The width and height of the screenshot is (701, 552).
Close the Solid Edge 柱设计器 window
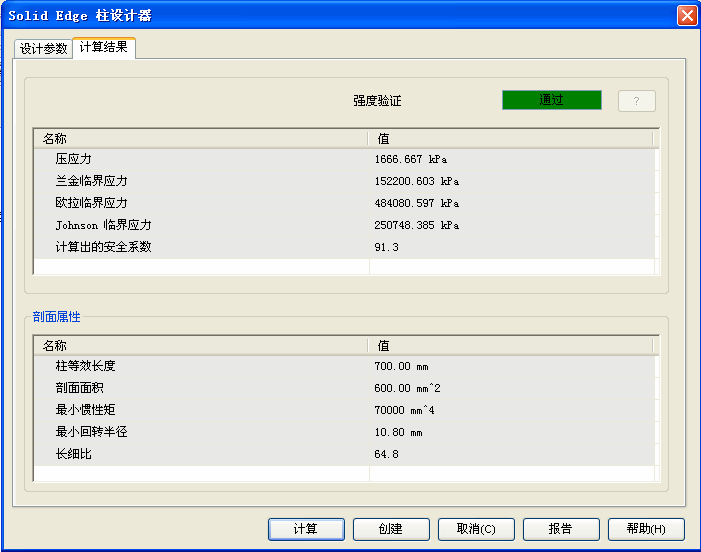686,16
